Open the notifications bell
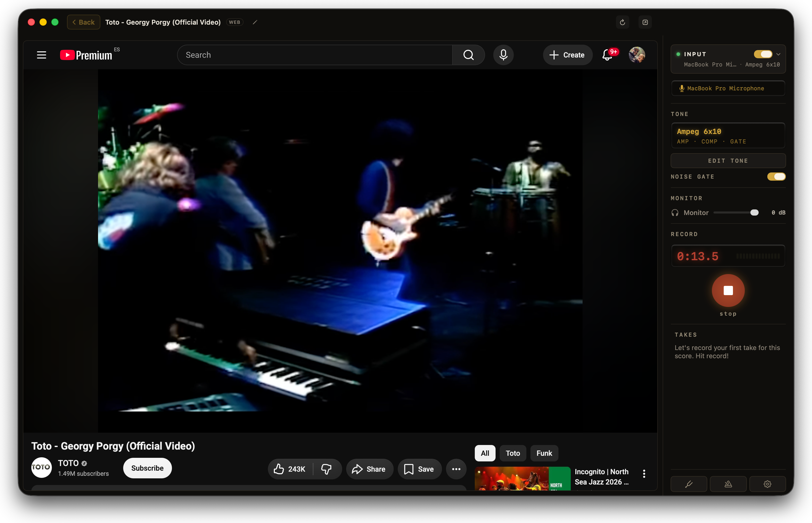812x523 pixels. [x=607, y=55]
